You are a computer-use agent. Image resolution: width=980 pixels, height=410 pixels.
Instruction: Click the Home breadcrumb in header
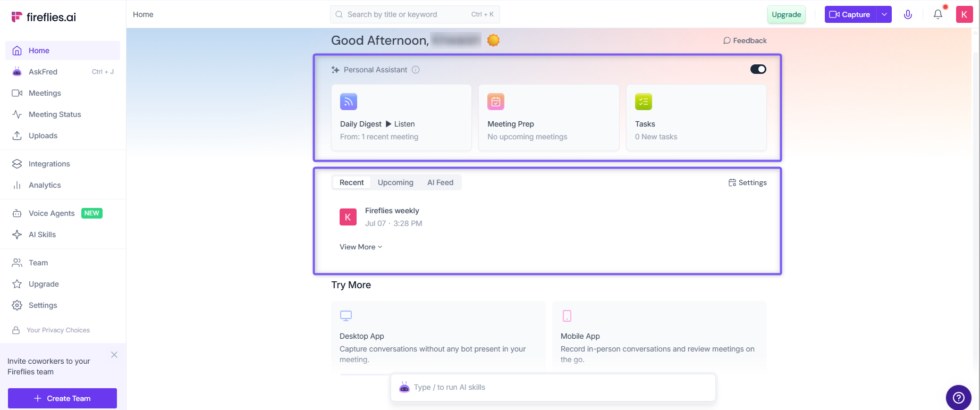tap(143, 14)
